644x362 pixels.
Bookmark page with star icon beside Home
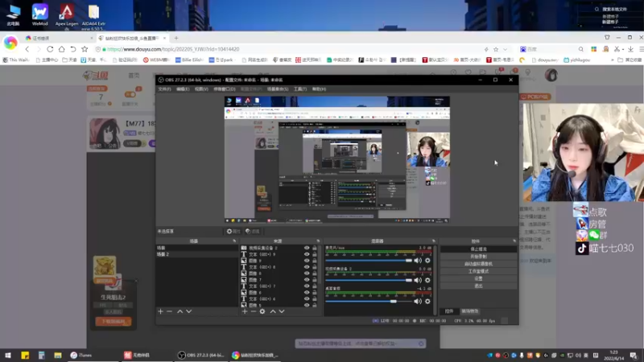point(85,49)
